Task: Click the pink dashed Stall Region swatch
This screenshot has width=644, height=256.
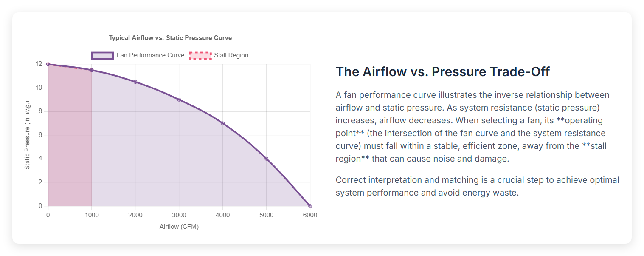Action: click(x=200, y=55)
